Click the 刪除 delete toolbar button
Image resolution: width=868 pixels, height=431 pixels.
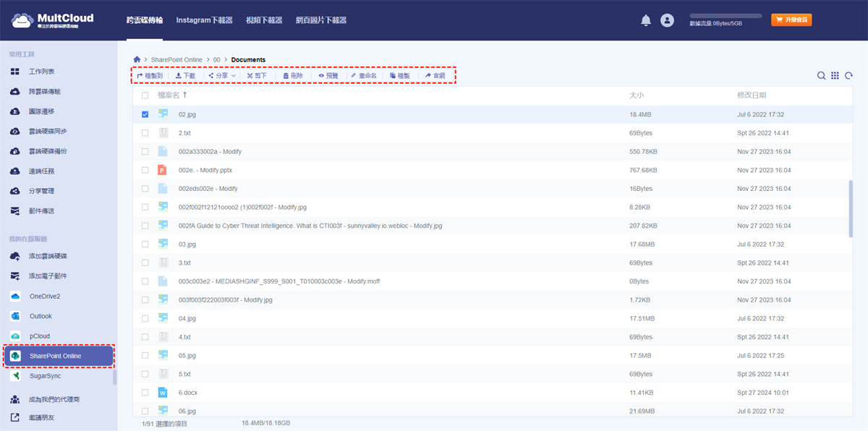tap(293, 75)
